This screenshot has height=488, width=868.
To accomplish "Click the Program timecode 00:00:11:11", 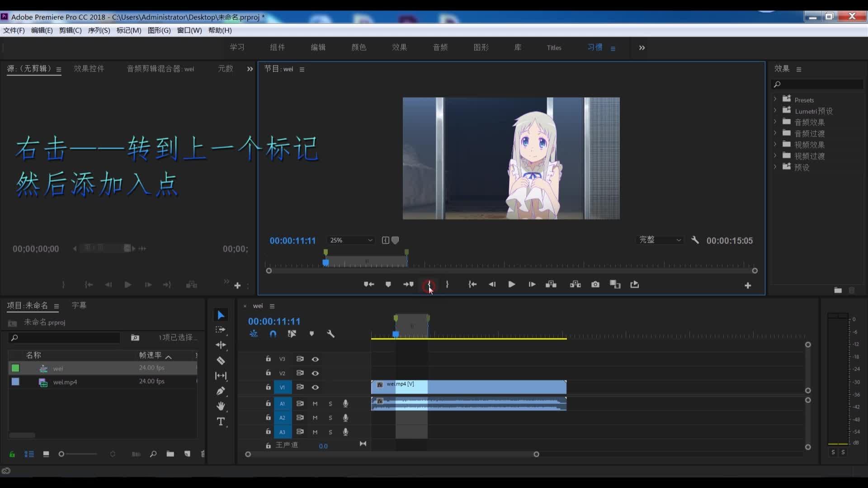I will [x=293, y=241].
